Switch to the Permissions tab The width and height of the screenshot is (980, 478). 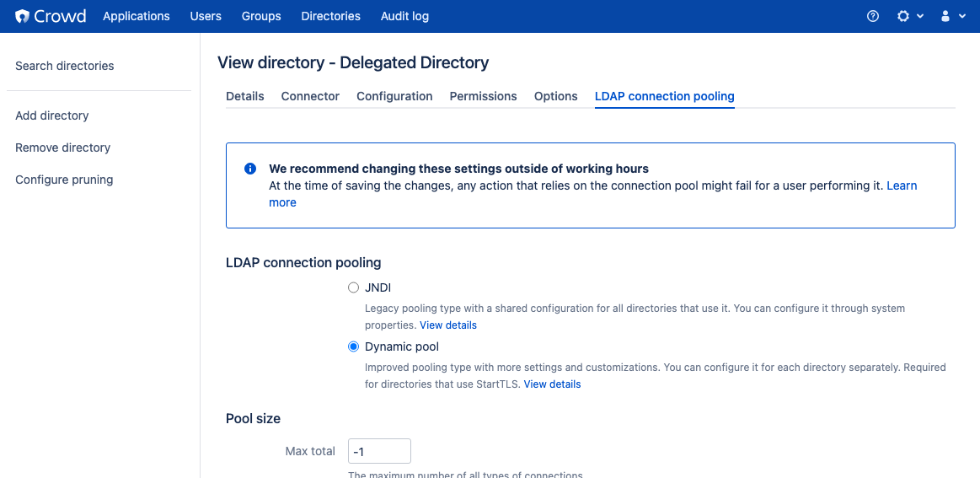[x=483, y=96]
